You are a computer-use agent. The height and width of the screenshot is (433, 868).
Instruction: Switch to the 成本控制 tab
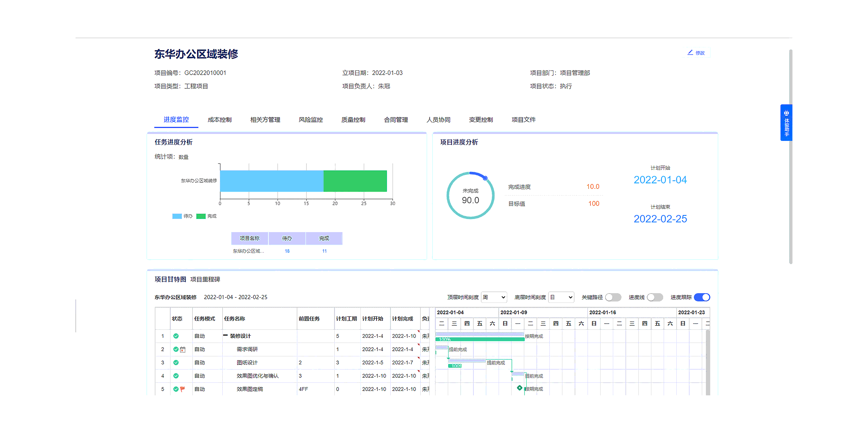click(219, 120)
